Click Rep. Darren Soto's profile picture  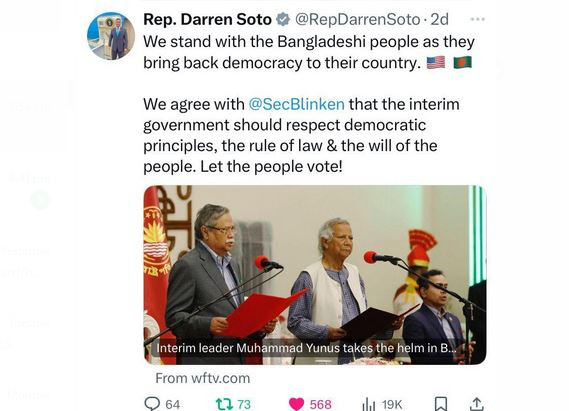(111, 36)
